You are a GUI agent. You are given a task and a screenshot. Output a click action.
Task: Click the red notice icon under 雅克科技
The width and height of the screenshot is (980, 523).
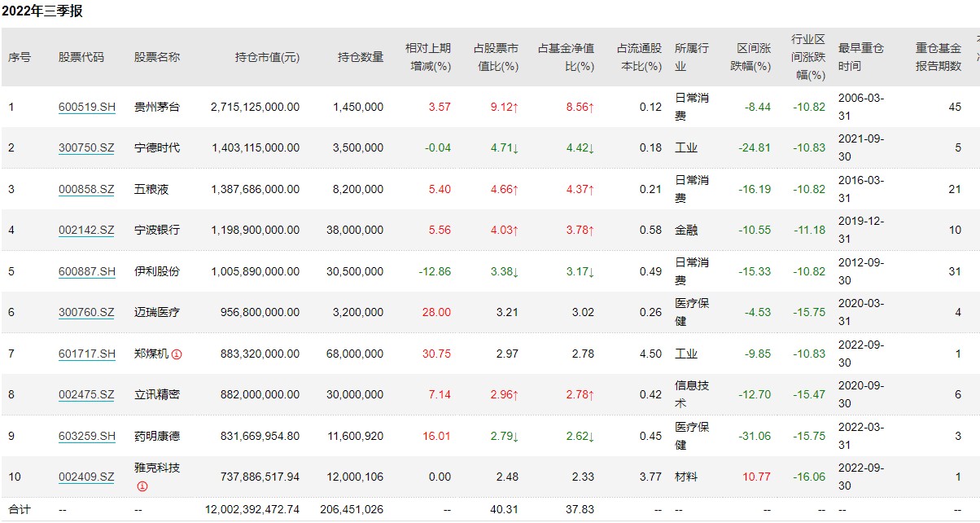(142, 486)
